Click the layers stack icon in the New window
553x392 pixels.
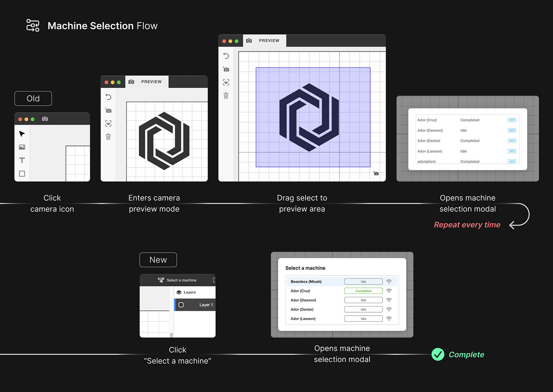(179, 292)
